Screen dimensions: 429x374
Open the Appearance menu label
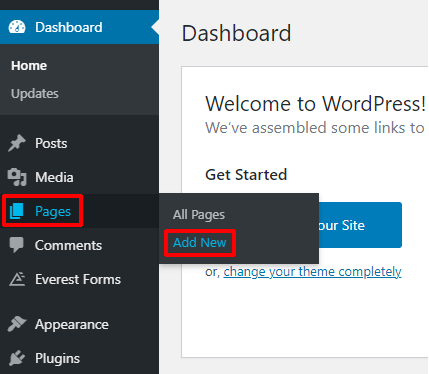72,324
